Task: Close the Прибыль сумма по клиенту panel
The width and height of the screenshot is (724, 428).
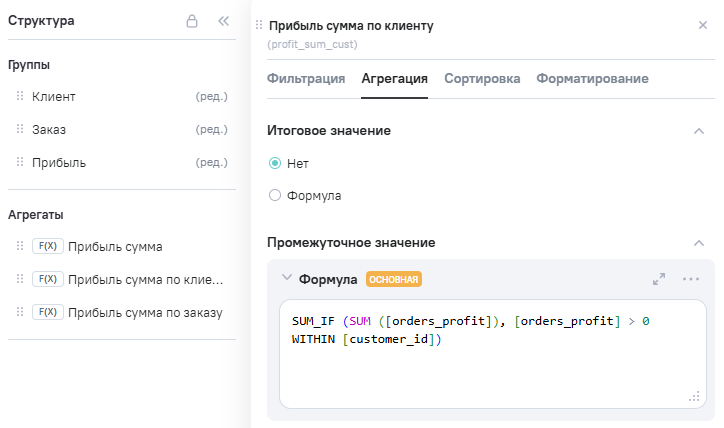Action: pyautogui.click(x=702, y=25)
